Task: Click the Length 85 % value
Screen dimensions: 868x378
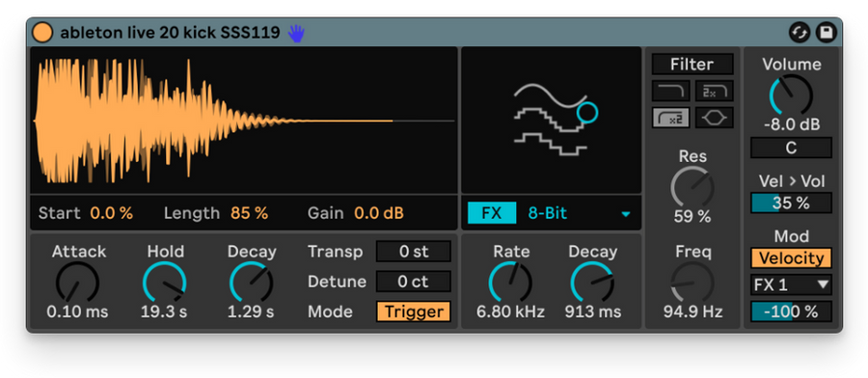Action: (249, 213)
